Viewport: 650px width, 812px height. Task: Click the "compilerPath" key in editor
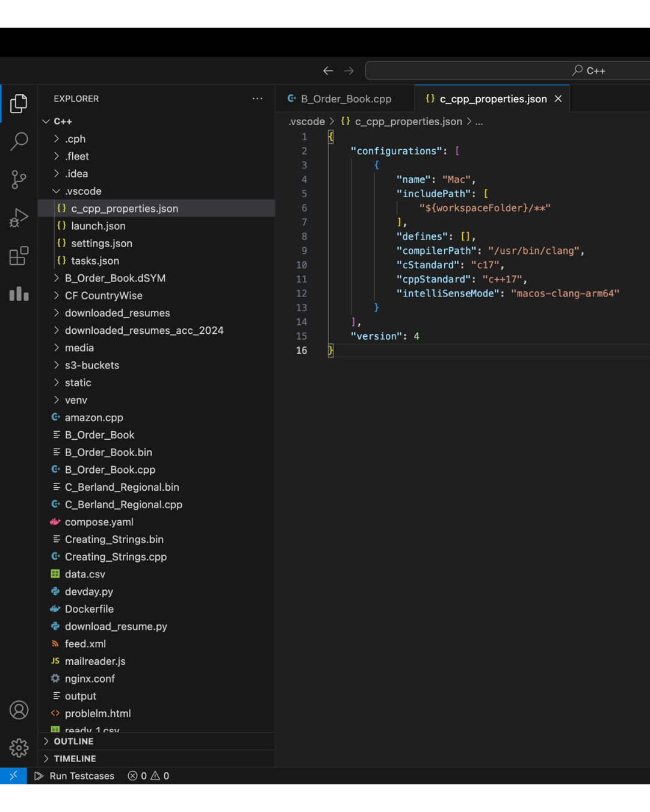pos(436,251)
